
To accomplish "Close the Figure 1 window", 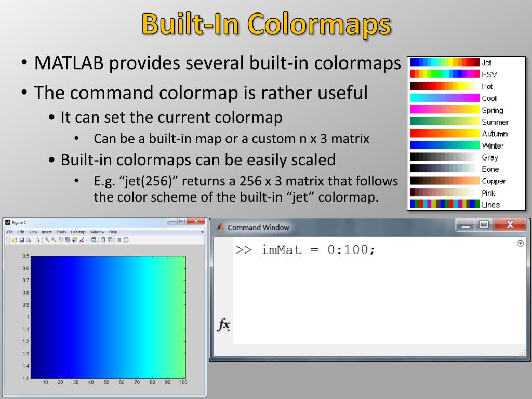I will [x=196, y=221].
